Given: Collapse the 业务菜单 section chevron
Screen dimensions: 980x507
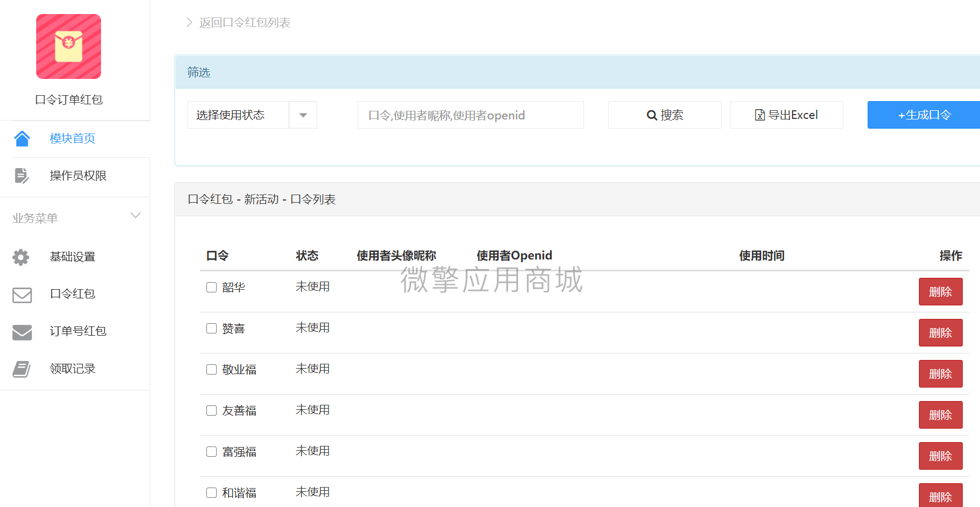Looking at the screenshot, I should (136, 216).
